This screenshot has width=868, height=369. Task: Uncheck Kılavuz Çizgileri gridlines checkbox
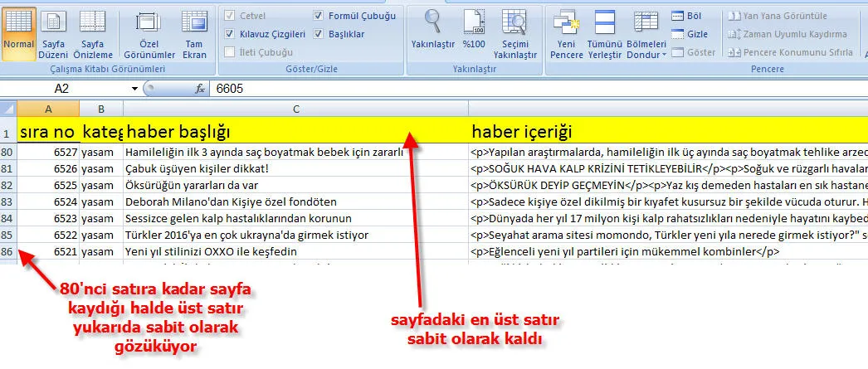coord(230,34)
